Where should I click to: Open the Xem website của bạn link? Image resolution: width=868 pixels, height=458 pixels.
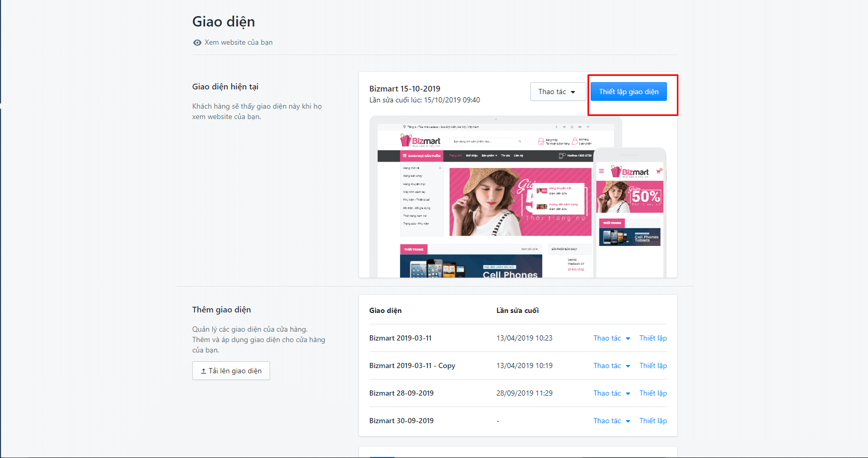click(x=238, y=43)
